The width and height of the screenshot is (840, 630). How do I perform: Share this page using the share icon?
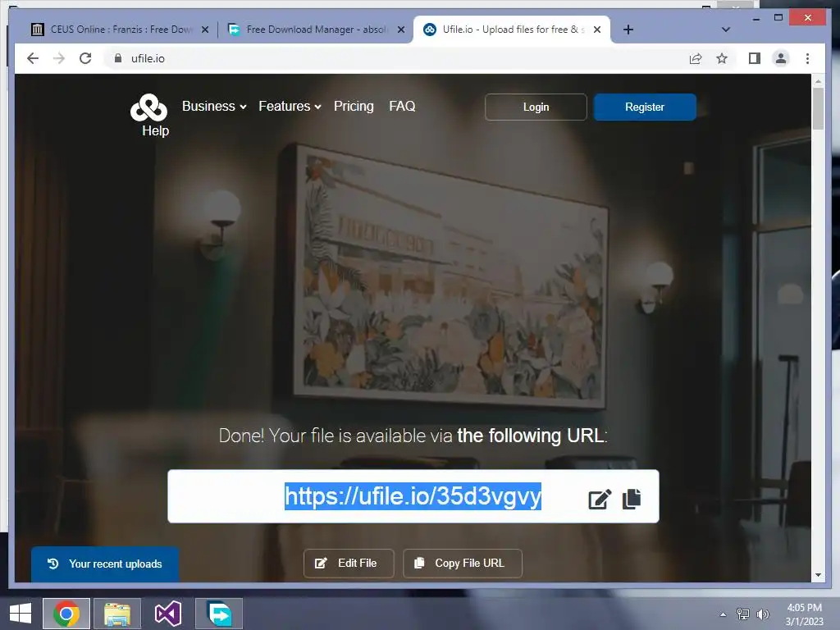tap(696, 58)
